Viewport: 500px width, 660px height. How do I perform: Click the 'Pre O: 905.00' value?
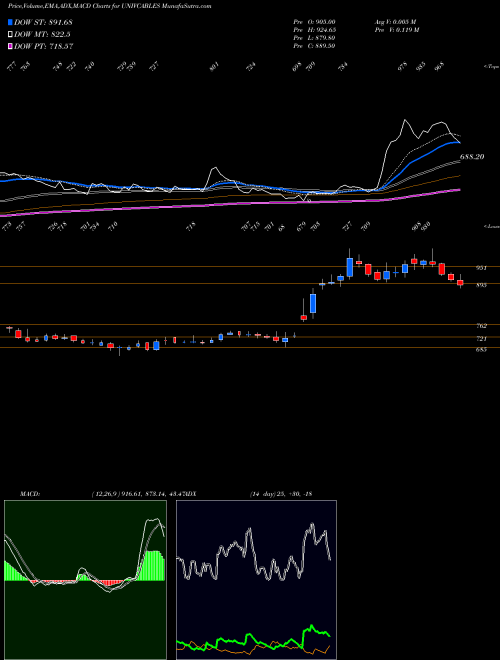coord(314,22)
